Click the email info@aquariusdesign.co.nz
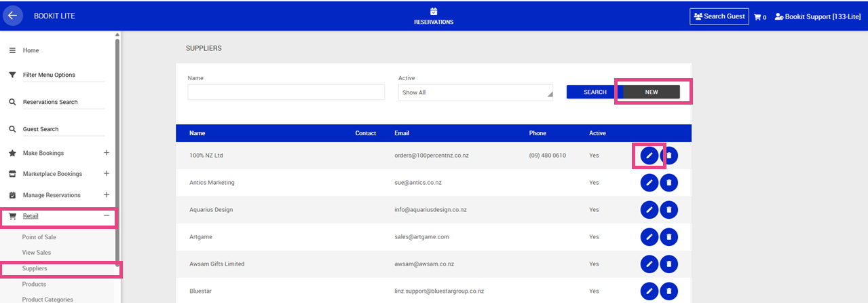The image size is (868, 303). [432, 210]
